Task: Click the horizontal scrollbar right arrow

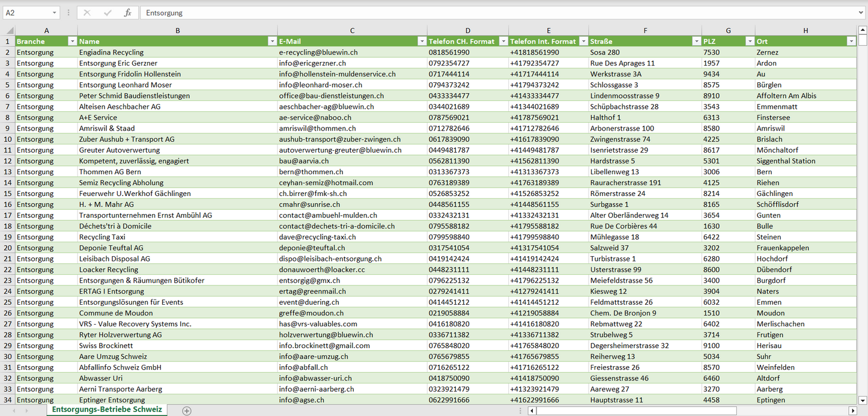Action: (852, 411)
